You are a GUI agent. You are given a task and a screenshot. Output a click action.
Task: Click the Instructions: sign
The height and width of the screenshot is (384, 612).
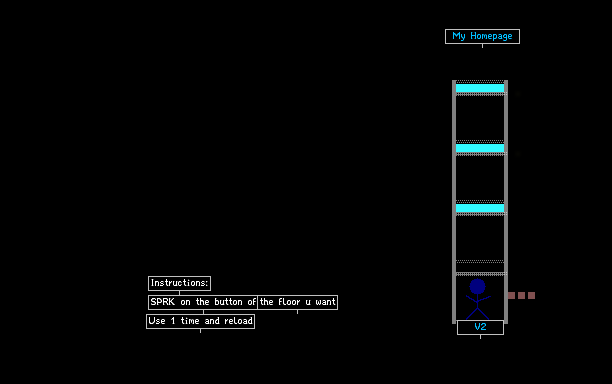180,283
